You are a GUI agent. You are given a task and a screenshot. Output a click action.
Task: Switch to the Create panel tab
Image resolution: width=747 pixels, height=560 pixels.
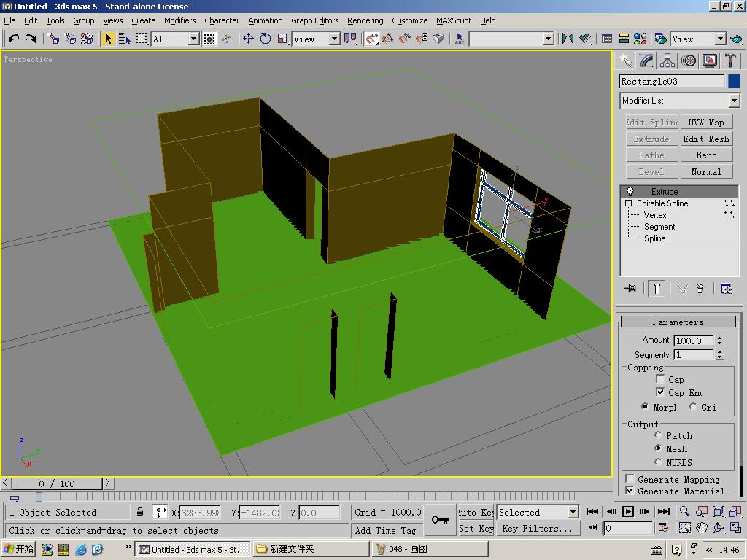point(625,61)
